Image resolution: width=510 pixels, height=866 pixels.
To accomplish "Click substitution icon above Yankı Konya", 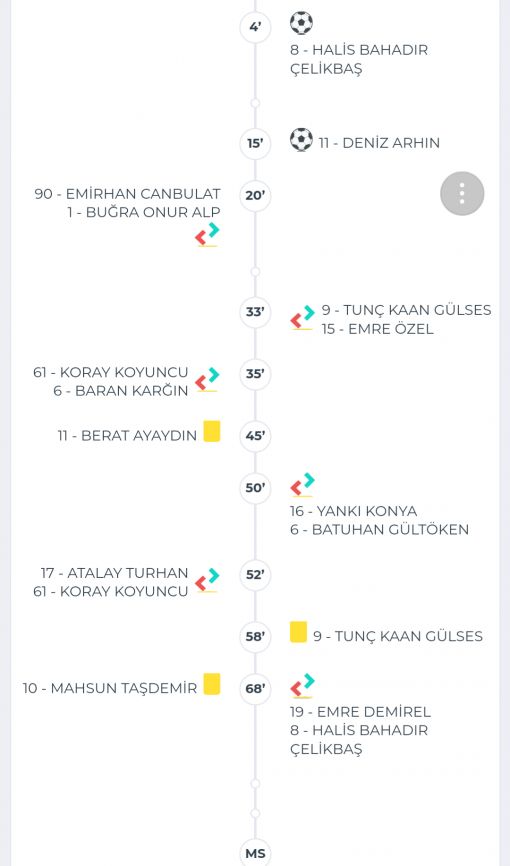I will pos(302,485).
